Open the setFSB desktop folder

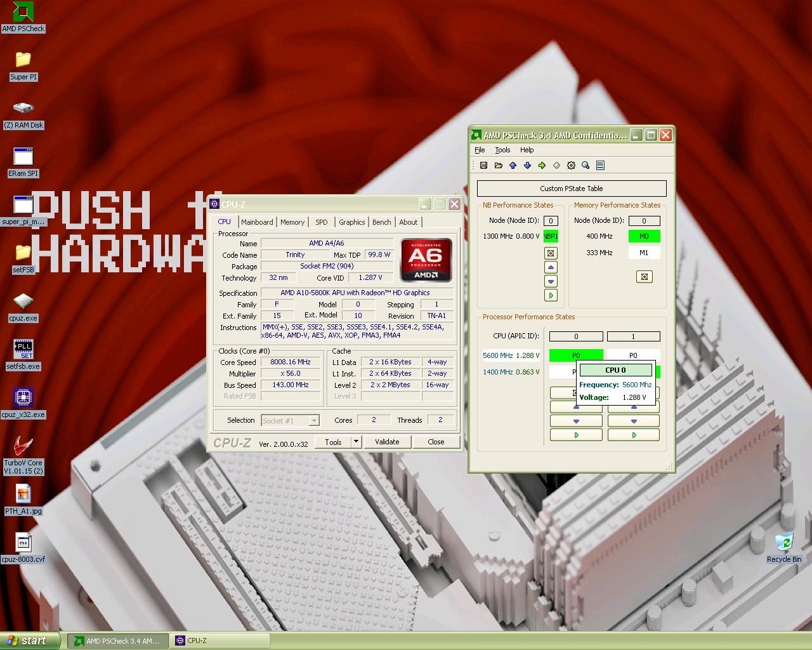(23, 259)
